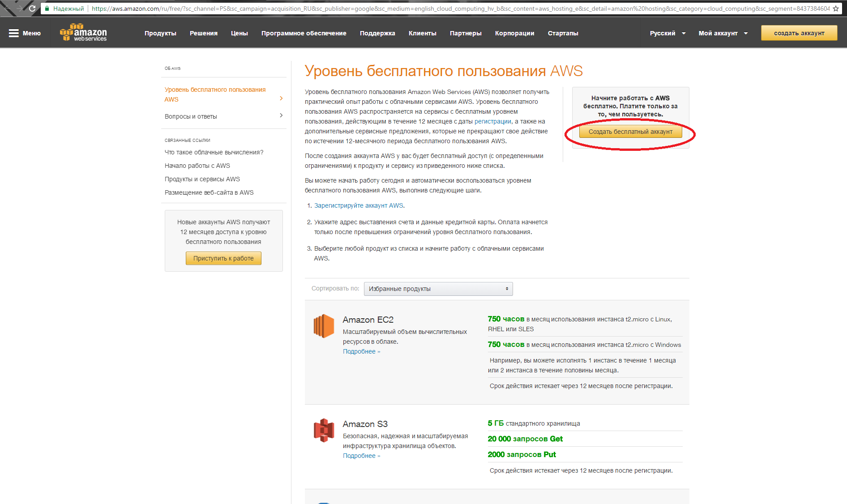Image resolution: width=847 pixels, height=504 pixels.
Task: Open Программное обеспечение in navigation
Action: 304,33
